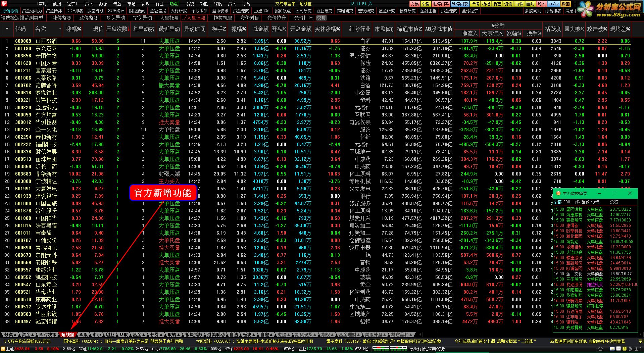Toggle 涨停监测 monitoring type
The height and width of the screenshot is (353, 644).
59,18
